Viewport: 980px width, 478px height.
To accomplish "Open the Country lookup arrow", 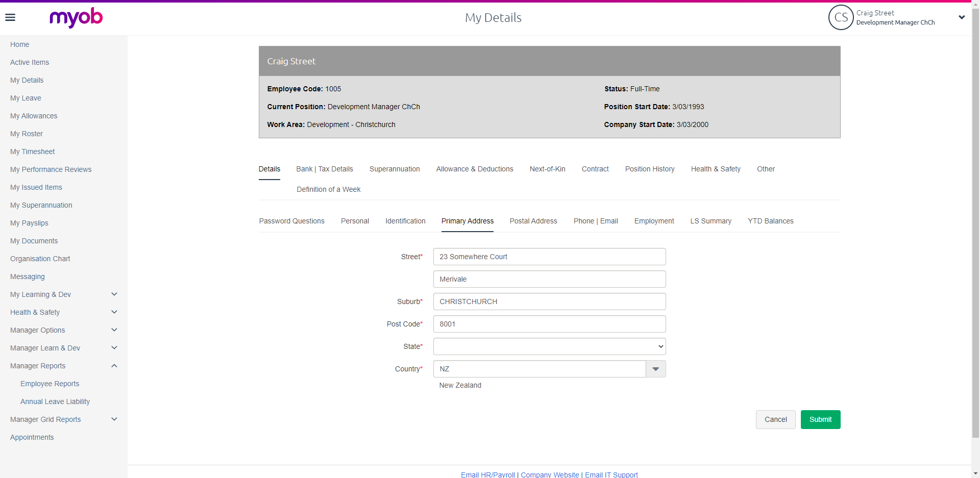I will 656,369.
